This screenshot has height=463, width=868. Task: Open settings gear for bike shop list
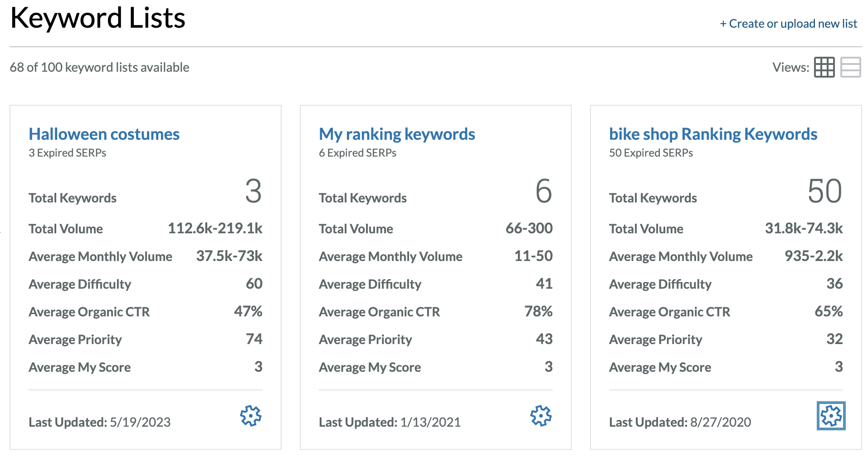coord(831,415)
